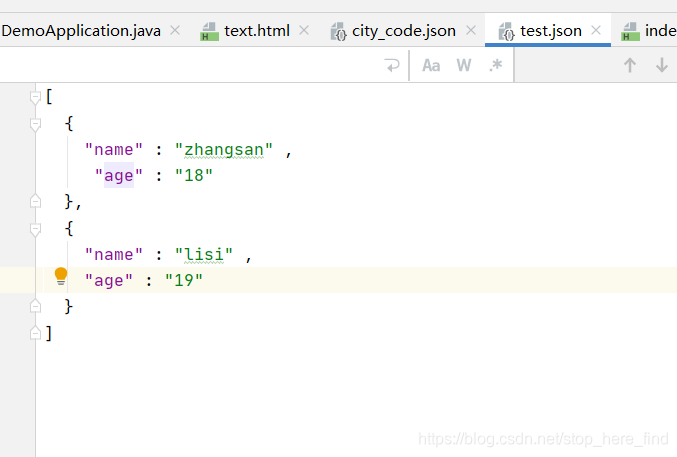Toggle Regex (.*) search option
The width and height of the screenshot is (677, 457).
pos(496,65)
